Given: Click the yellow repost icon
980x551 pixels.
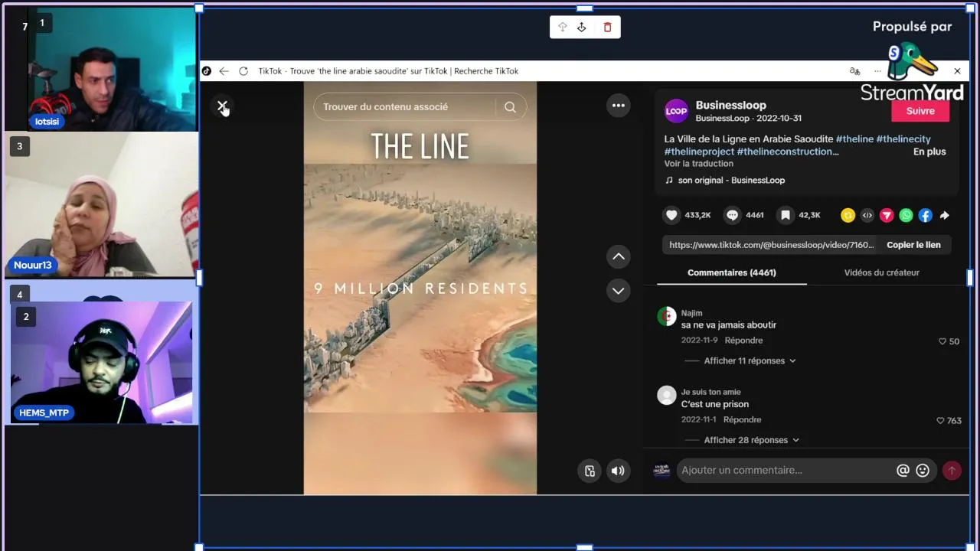Looking at the screenshot, I should [848, 216].
